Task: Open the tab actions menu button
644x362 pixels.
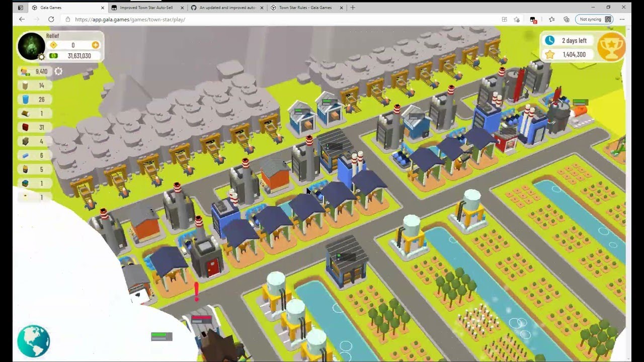Action: click(20, 8)
